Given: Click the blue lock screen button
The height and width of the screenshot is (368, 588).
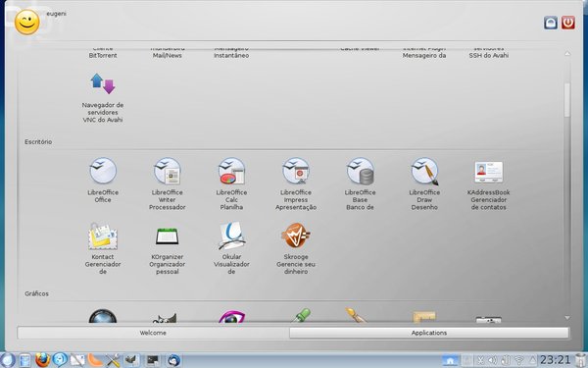Looking at the screenshot, I should 551,23.
